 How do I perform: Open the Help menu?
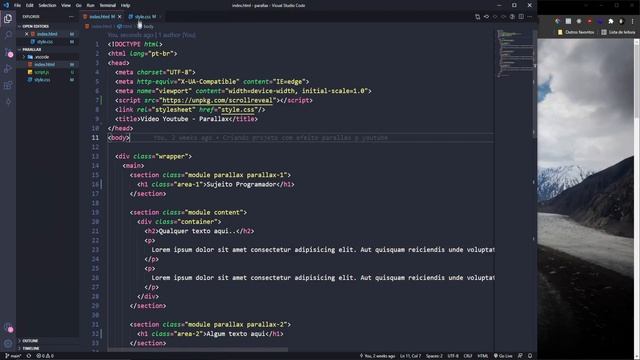pyautogui.click(x=125, y=5)
